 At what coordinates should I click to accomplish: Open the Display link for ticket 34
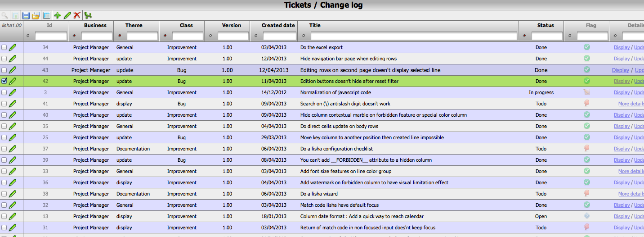click(x=622, y=47)
